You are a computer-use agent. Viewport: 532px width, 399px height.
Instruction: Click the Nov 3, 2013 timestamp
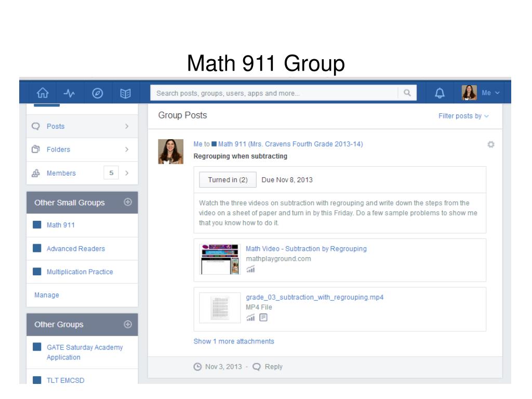click(x=223, y=367)
